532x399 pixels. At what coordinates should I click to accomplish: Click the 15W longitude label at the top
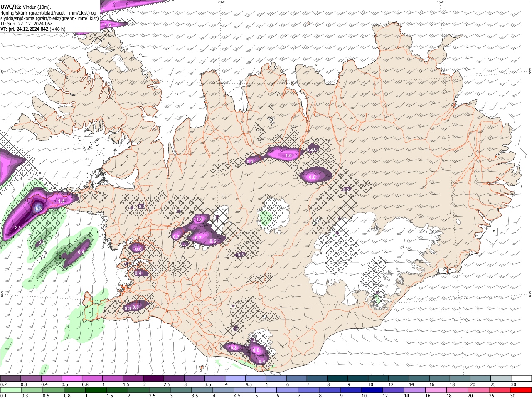pyautogui.click(x=440, y=2)
